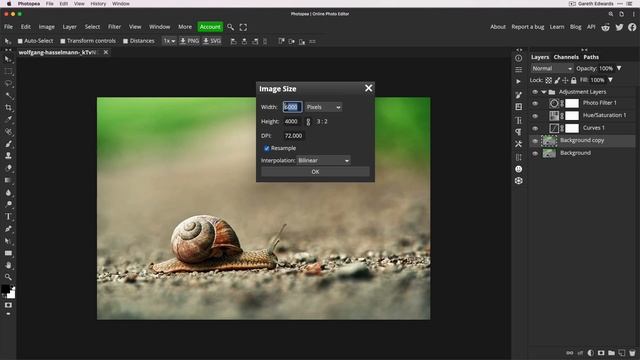
Task: Open the Filter menu
Action: pos(114,27)
